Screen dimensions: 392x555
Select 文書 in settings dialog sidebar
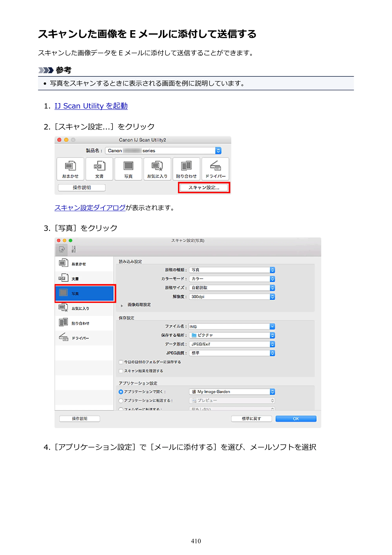84,278
